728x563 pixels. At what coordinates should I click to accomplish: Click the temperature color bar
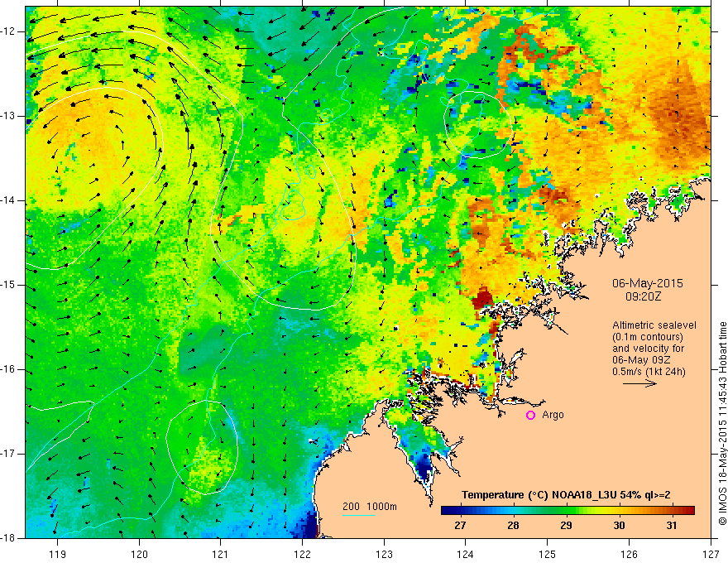point(568,511)
